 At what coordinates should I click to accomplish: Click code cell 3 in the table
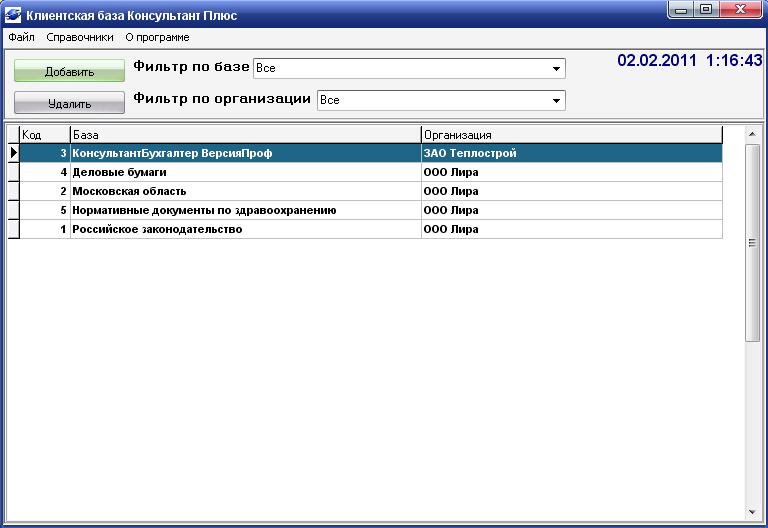(x=45, y=153)
